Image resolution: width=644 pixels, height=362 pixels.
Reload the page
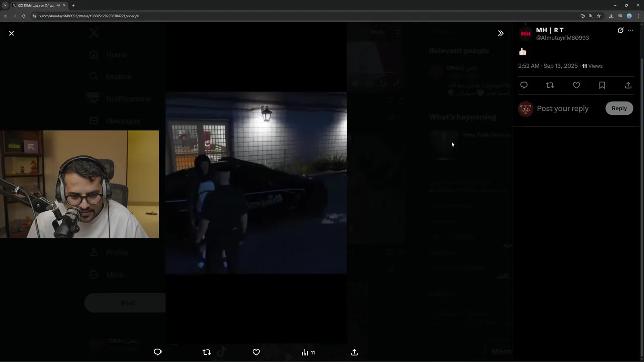click(x=23, y=16)
